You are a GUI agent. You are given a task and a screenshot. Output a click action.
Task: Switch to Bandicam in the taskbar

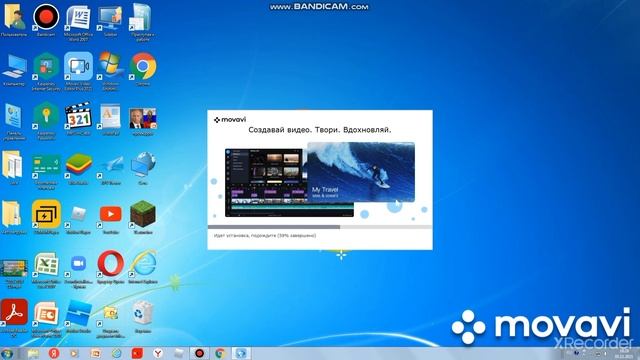tap(200, 353)
